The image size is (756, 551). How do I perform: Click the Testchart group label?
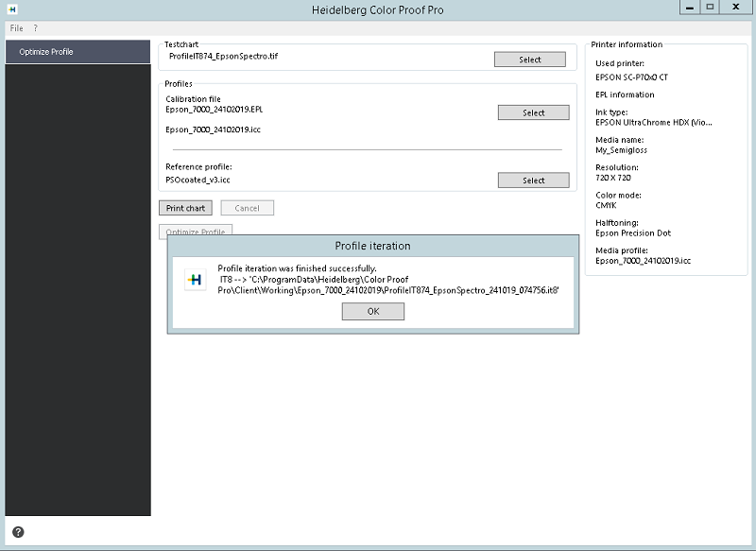181,44
